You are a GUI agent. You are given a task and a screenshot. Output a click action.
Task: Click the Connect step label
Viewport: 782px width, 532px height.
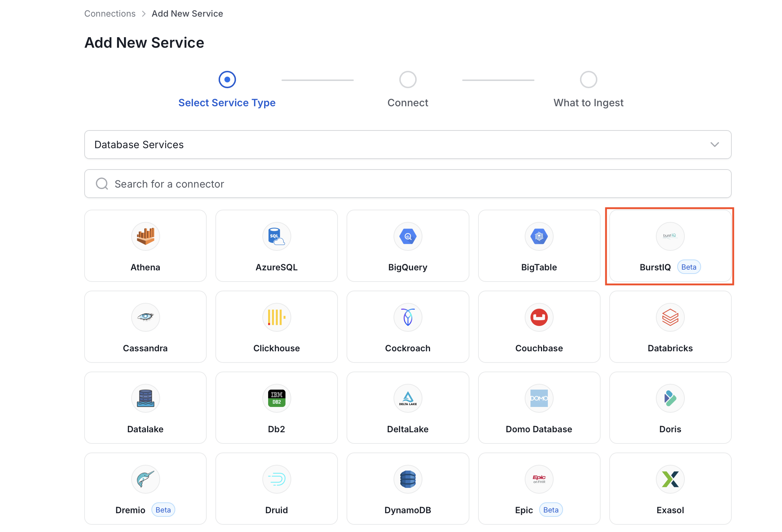[408, 103]
